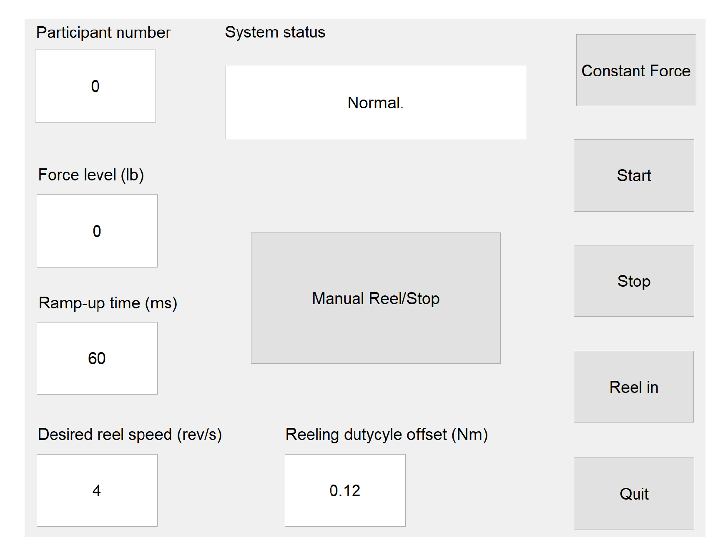This screenshot has width=728, height=560.
Task: Select the 0.12 offset value
Action: 345,491
